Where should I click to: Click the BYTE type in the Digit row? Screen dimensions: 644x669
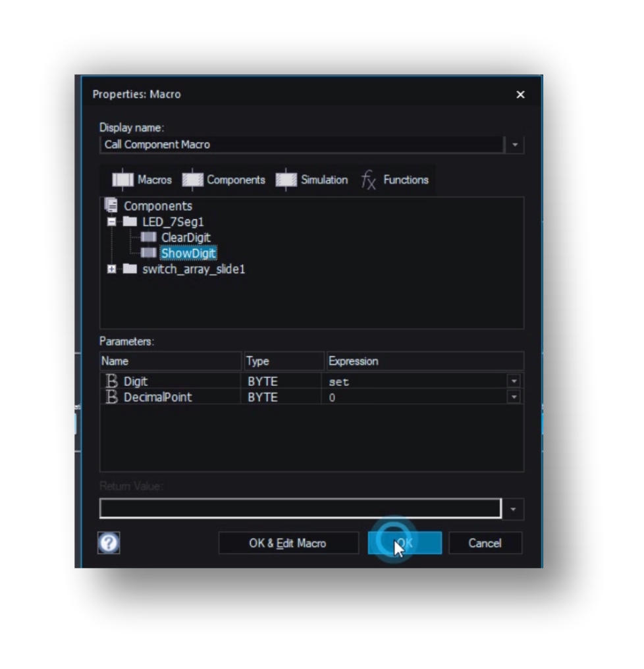click(263, 381)
